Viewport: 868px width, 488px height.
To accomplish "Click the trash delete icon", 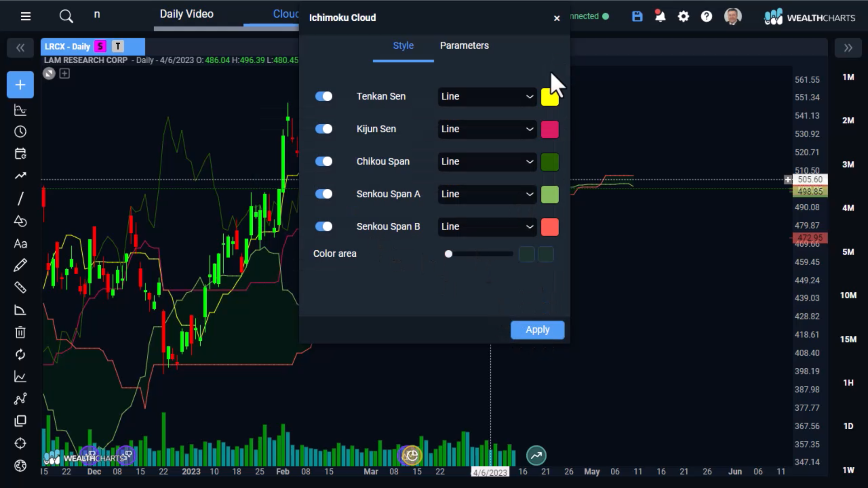I will pyautogui.click(x=20, y=332).
